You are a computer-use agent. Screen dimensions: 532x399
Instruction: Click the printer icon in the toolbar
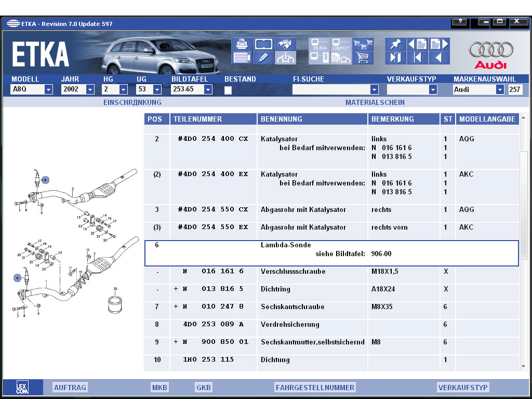[242, 44]
